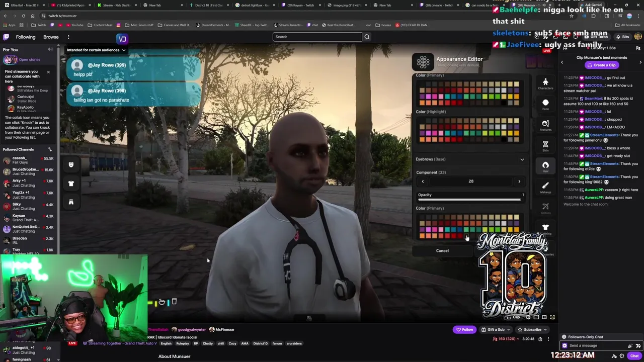The width and height of the screenshot is (644, 362).
Task: Open stream more options next to share
Action: coord(548,339)
